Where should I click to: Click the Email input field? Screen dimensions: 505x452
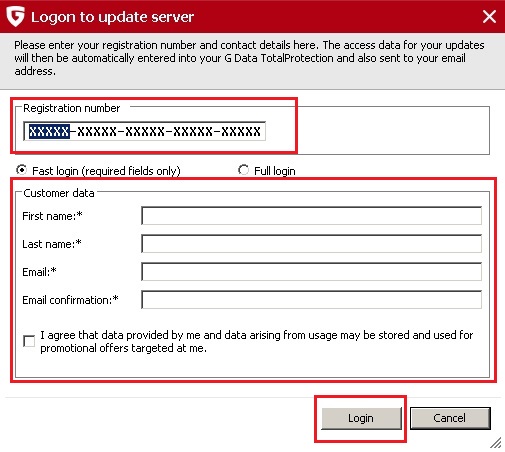(311, 272)
